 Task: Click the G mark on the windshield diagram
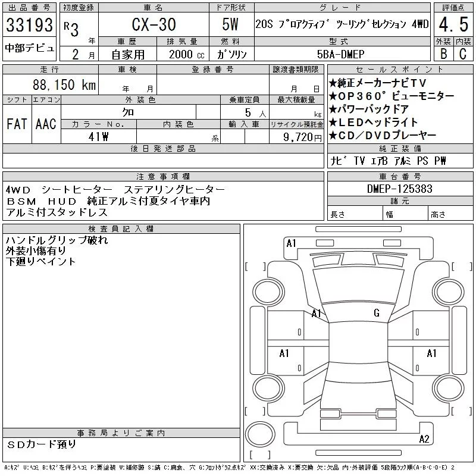(x=377, y=313)
